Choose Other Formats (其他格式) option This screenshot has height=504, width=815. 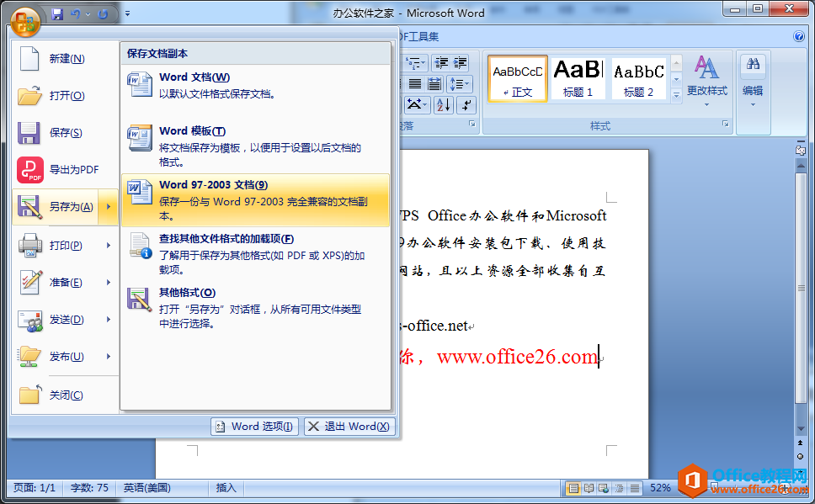point(255,308)
